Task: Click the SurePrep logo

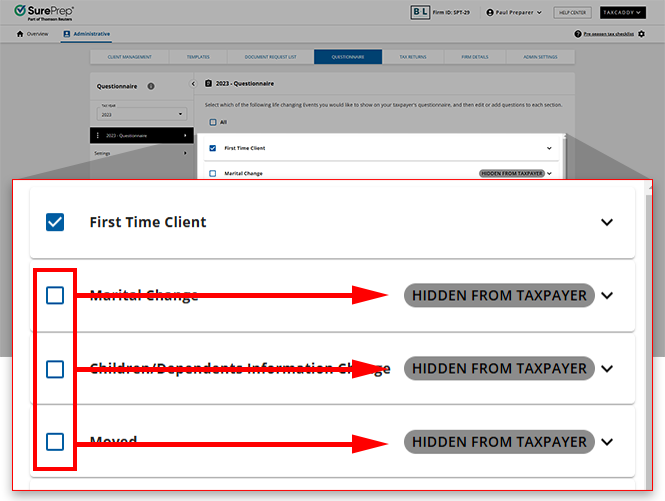Action: (x=44, y=13)
